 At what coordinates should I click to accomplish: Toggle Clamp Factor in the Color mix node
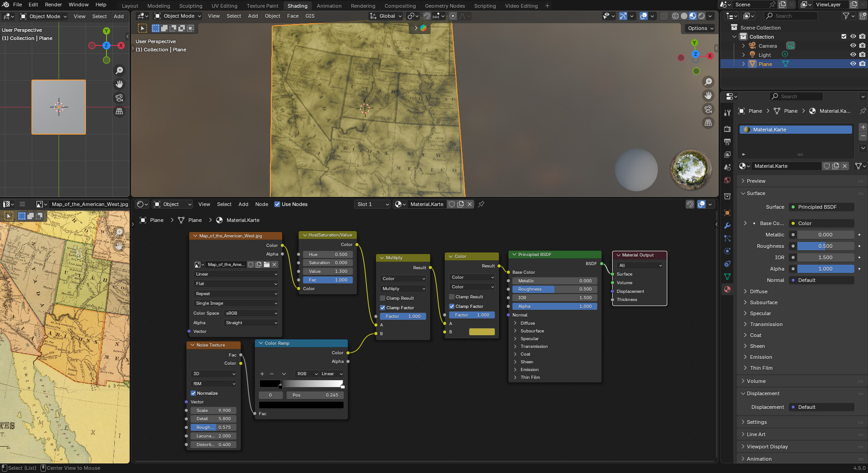tap(452, 307)
